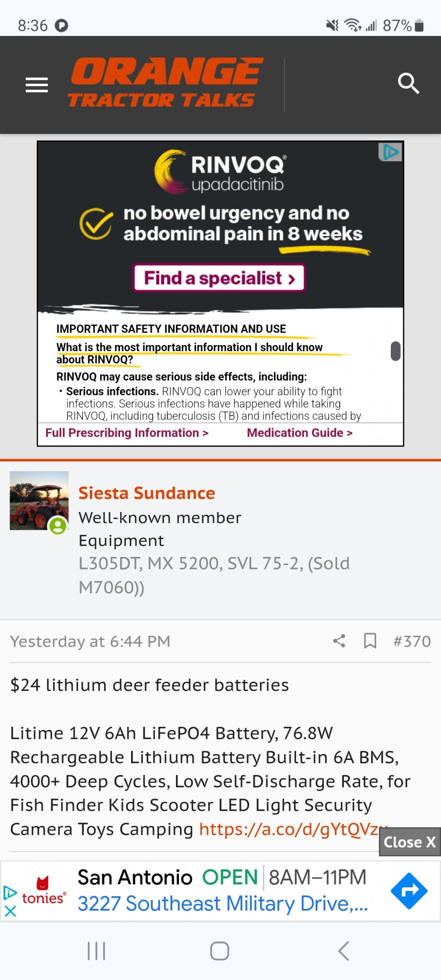Dismiss the tonies ad with X icon
The image size is (441, 980).
click(x=10, y=912)
